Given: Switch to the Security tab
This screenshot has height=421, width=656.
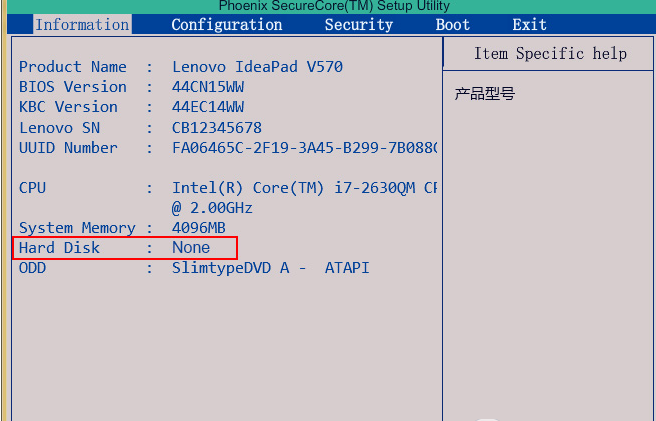Looking at the screenshot, I should (359, 25).
